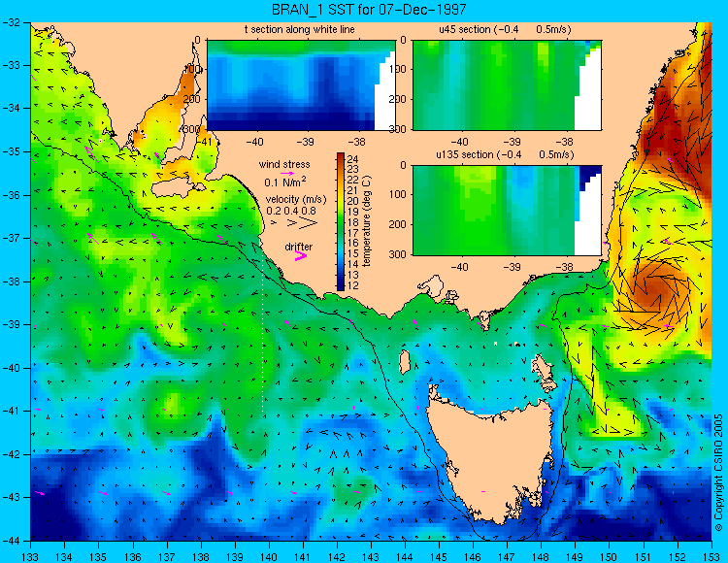Select the color bar tick label 24
The height and width of the screenshot is (563, 728).
click(353, 159)
